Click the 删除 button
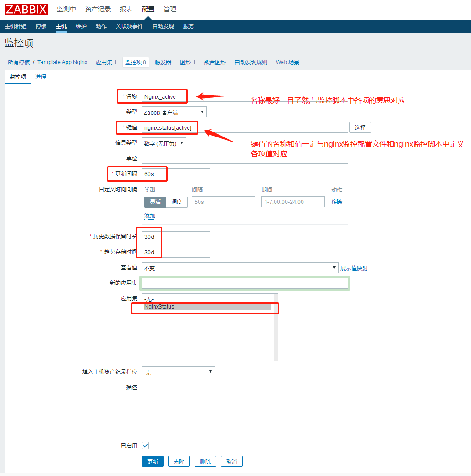Viewport: 471px width, 476px height. click(x=205, y=461)
